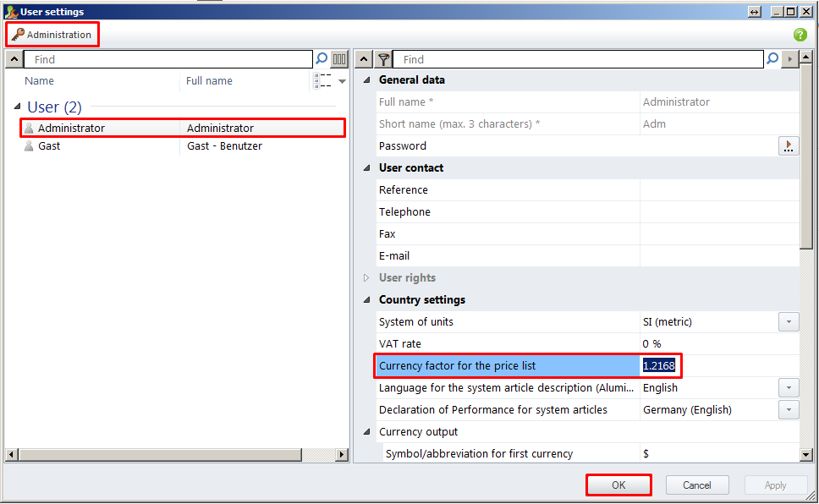This screenshot has height=504, width=819.
Task: Open the Administration menu
Action: point(52,35)
